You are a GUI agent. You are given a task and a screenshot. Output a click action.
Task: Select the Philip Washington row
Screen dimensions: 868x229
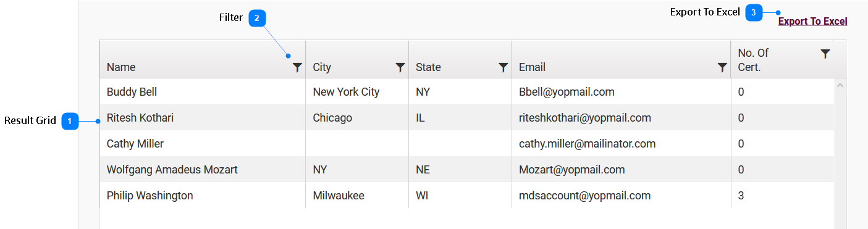tap(466, 195)
